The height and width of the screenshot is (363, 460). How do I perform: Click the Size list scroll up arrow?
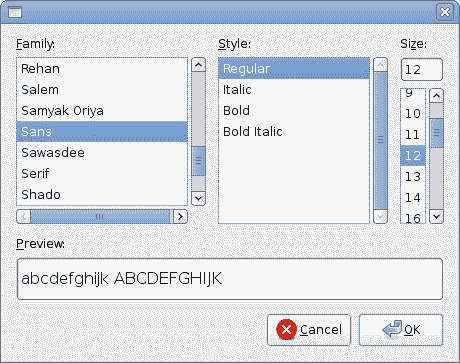point(436,96)
